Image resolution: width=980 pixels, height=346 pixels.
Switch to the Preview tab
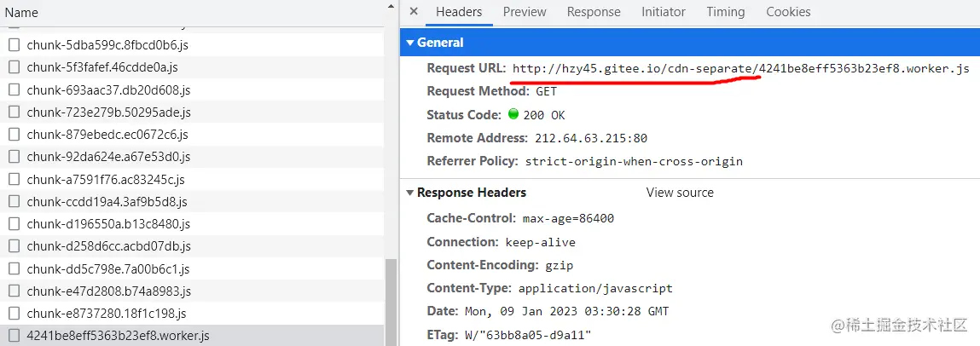point(525,12)
